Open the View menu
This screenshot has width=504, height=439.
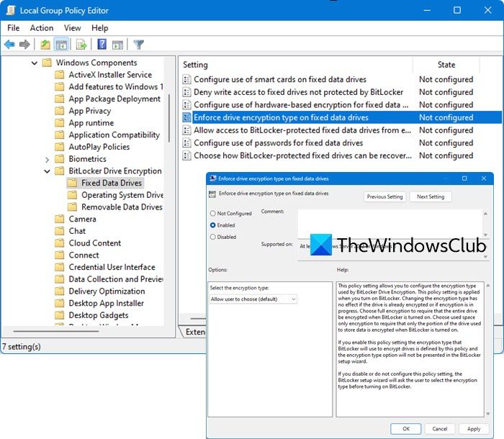click(x=72, y=28)
